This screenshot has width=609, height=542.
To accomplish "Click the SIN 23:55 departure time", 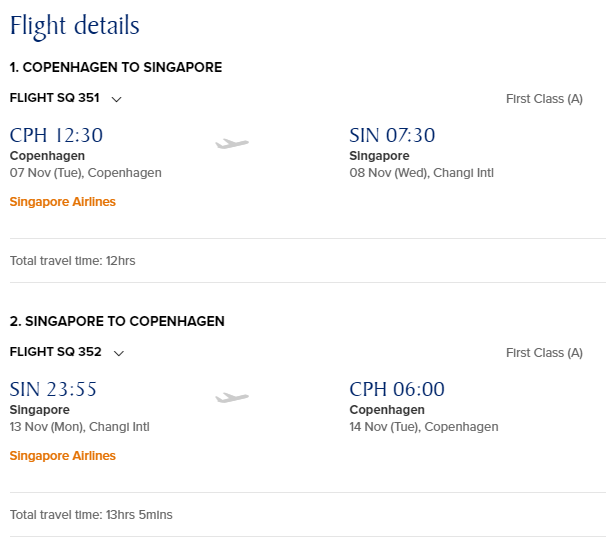I will (x=53, y=390).
